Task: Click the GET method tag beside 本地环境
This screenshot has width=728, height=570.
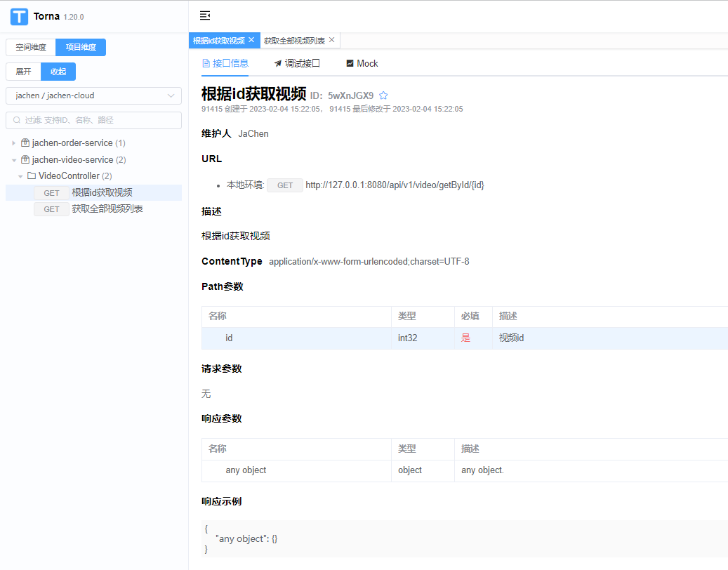Action: [285, 185]
